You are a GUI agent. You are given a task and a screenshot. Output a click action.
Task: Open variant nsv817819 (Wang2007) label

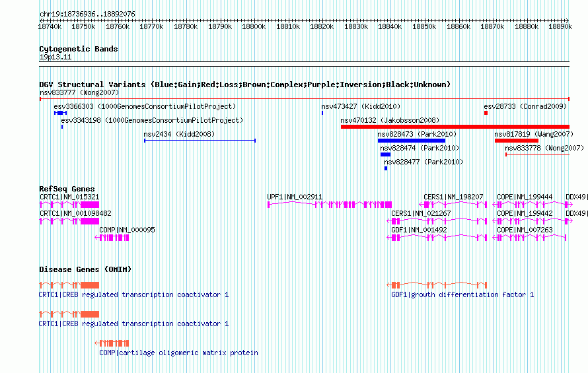tap(534, 134)
